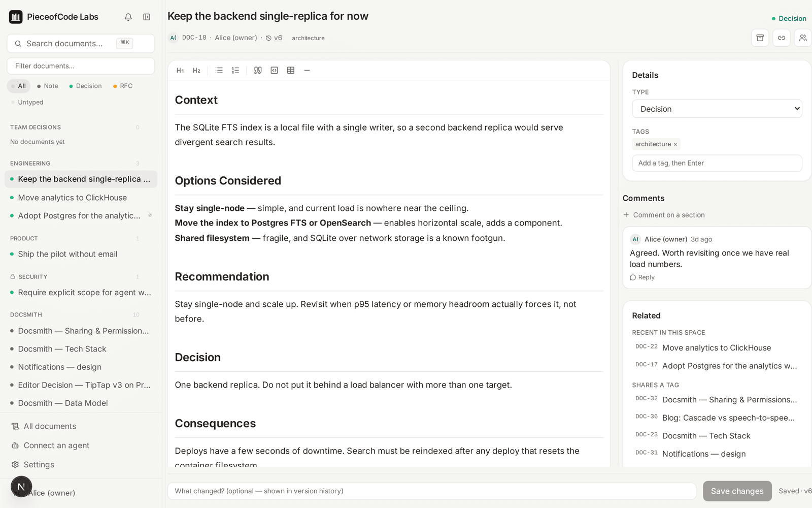Viewport: 812px width, 508px height.
Task: Open Require explicit scope for agent document
Action: point(81,293)
